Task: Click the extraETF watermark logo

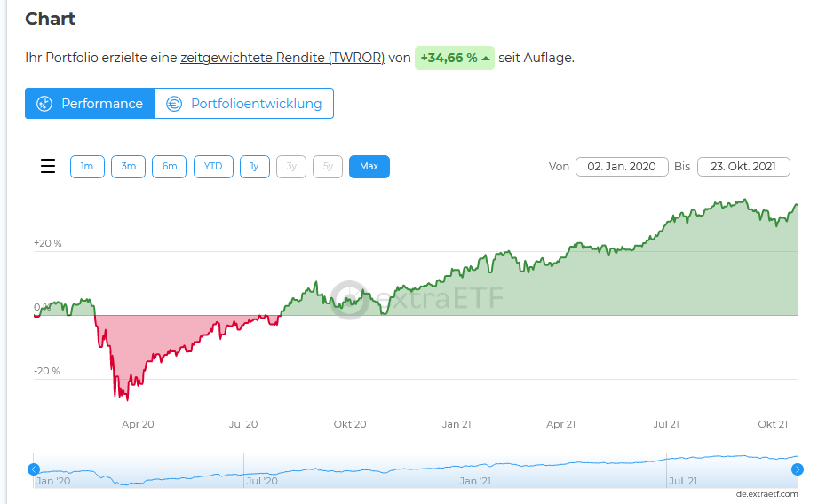Action: click(349, 298)
